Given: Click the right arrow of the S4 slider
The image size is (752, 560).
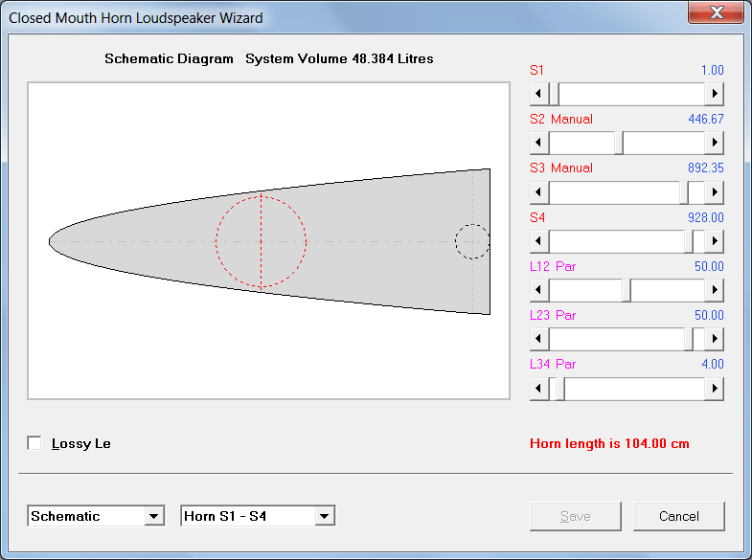Looking at the screenshot, I should tap(714, 241).
